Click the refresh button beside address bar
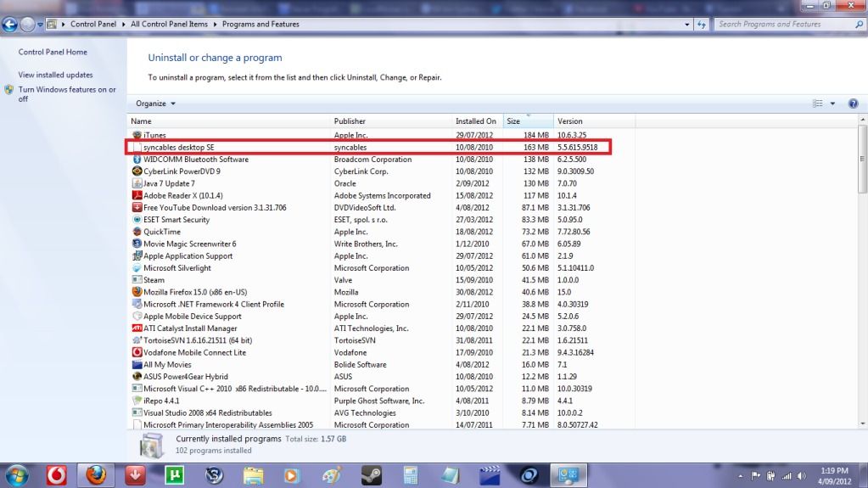The image size is (868, 488). point(702,25)
